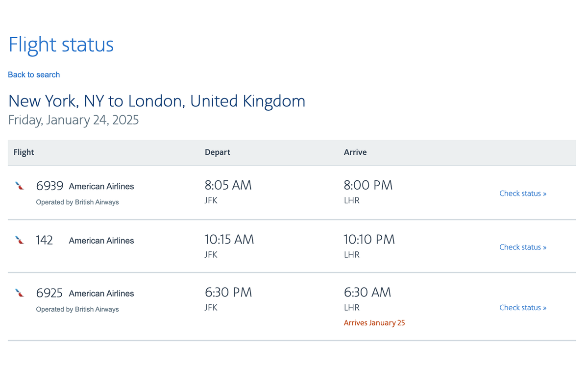The height and width of the screenshot is (392, 588).
Task: Select the airline logo beside flight 142
Action: 19,240
